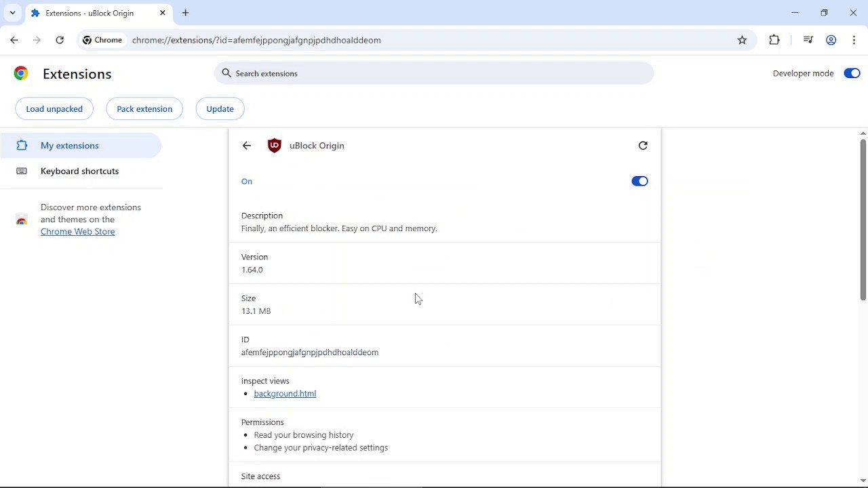Click the 'On' status label

point(247,182)
